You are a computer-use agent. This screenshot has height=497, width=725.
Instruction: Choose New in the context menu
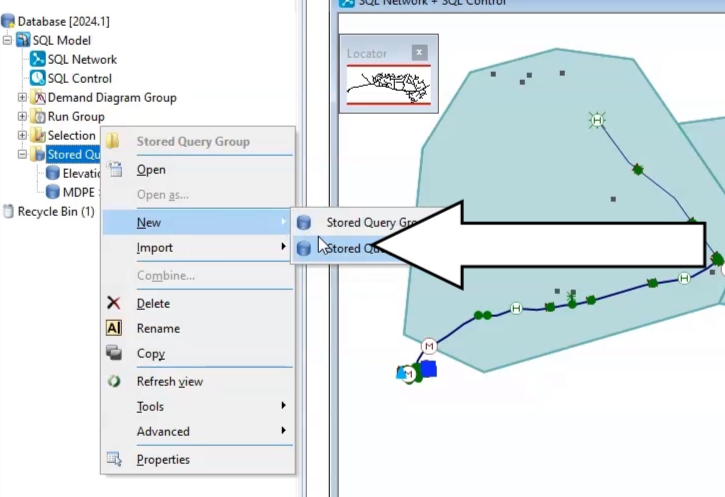point(198,222)
